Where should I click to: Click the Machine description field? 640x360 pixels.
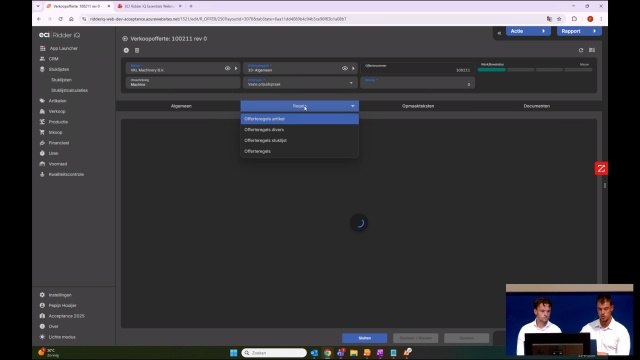click(x=183, y=83)
